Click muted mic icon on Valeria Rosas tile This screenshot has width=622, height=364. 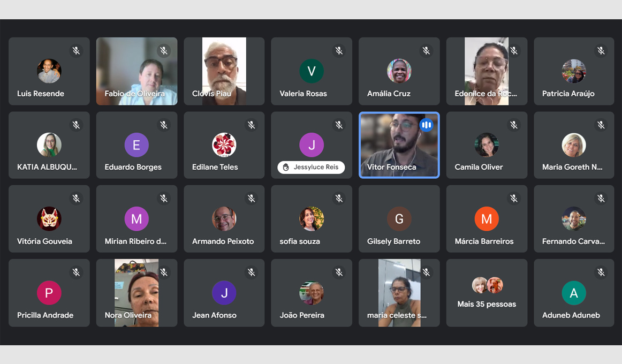point(339,51)
